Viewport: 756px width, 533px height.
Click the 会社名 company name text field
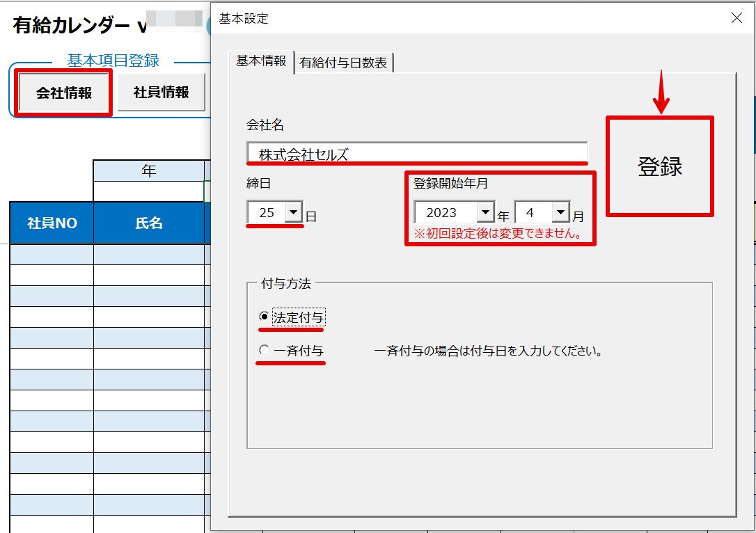click(417, 154)
